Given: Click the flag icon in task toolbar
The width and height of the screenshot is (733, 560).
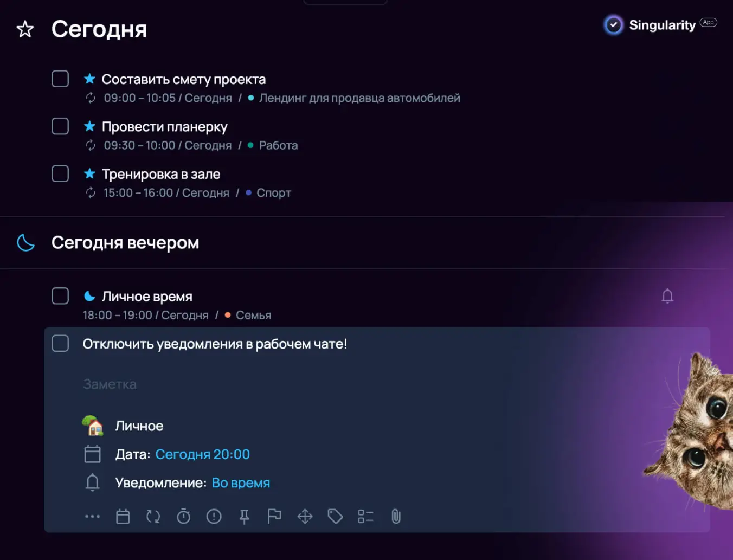Looking at the screenshot, I should [x=274, y=516].
